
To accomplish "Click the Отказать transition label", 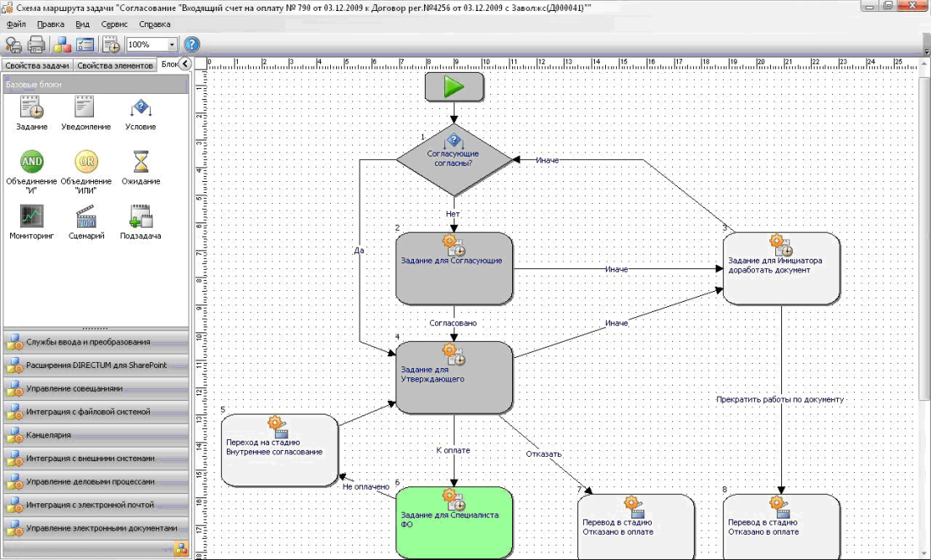I will tap(543, 453).
